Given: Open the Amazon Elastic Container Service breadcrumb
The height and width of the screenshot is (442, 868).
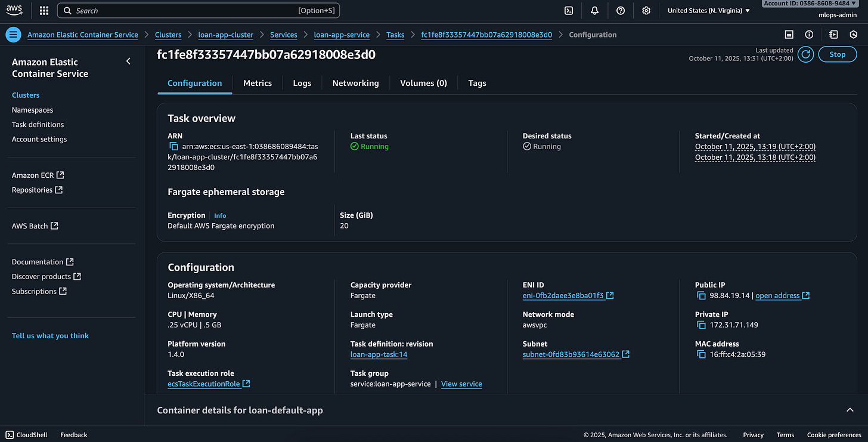Looking at the screenshot, I should point(83,35).
